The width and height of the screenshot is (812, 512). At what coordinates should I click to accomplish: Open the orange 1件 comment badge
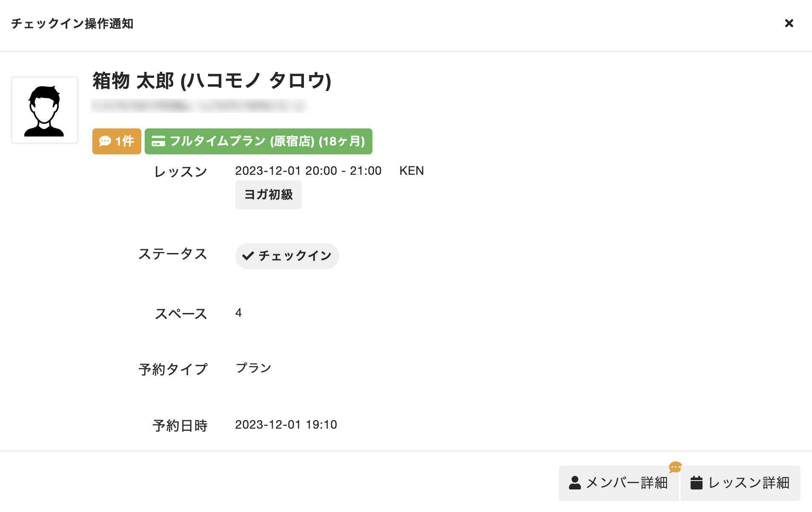(117, 141)
